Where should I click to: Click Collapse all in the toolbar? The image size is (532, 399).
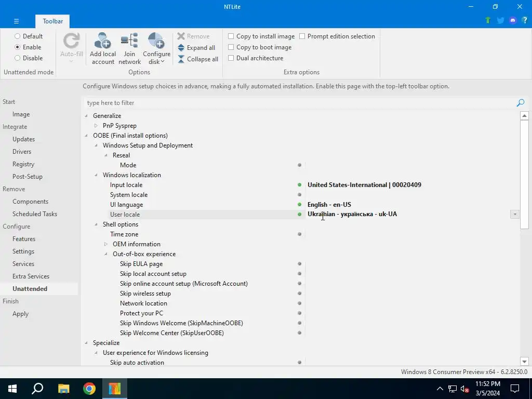point(198,59)
